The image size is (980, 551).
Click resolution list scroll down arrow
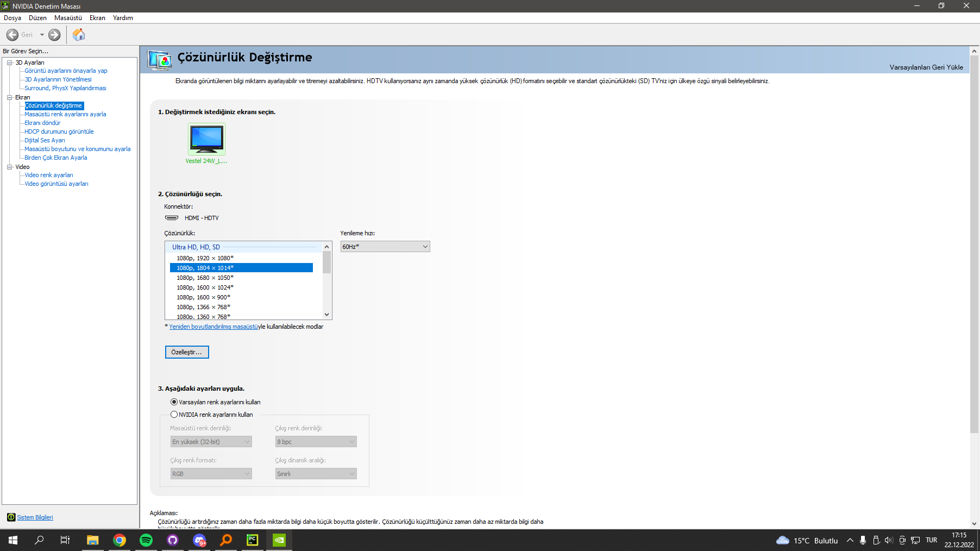(327, 315)
